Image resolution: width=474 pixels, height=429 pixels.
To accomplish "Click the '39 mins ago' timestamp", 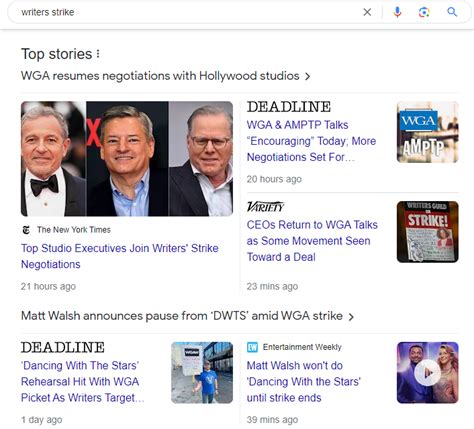I will [272, 420].
